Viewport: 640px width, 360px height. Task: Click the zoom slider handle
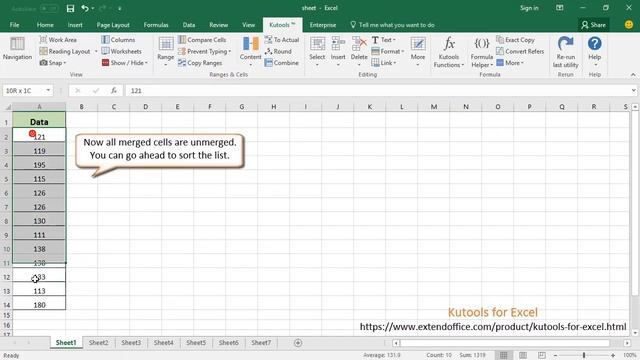584,356
